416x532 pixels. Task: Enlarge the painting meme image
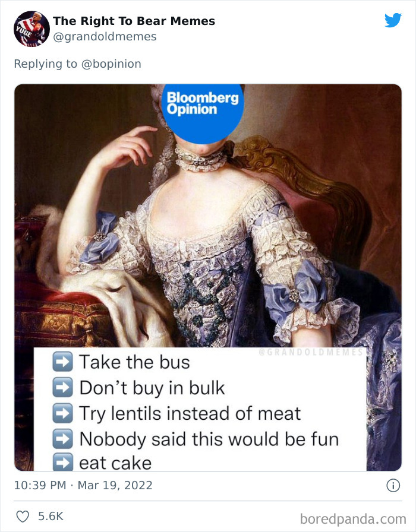208,277
